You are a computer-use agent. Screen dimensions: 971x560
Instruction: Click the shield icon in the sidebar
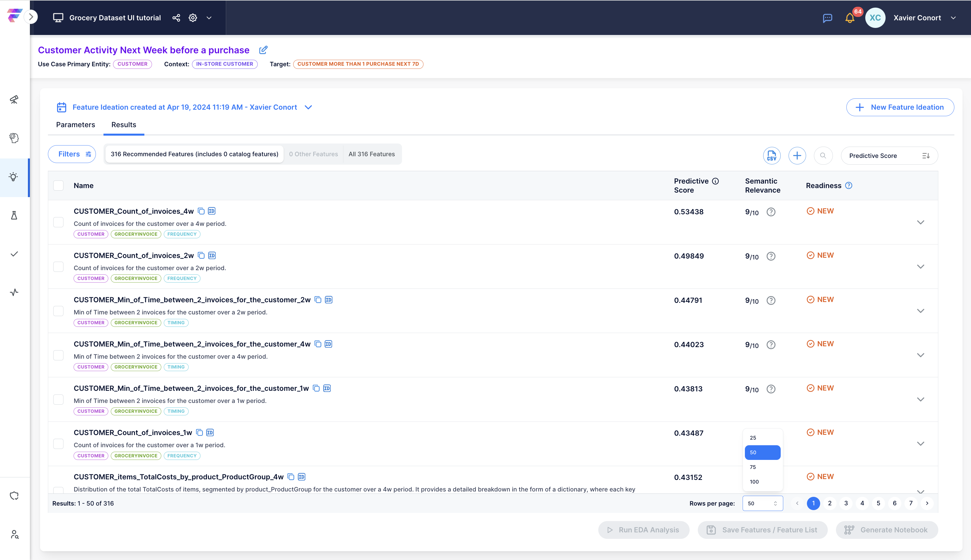coord(14,496)
